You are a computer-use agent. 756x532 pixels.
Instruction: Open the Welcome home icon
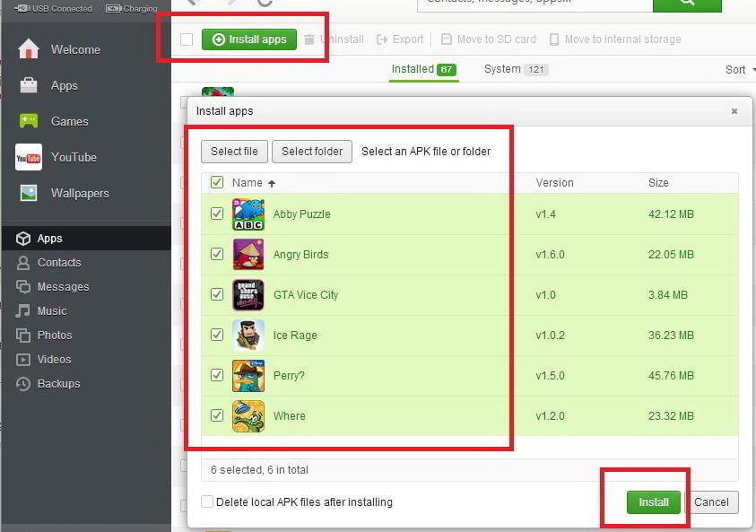coord(29,49)
